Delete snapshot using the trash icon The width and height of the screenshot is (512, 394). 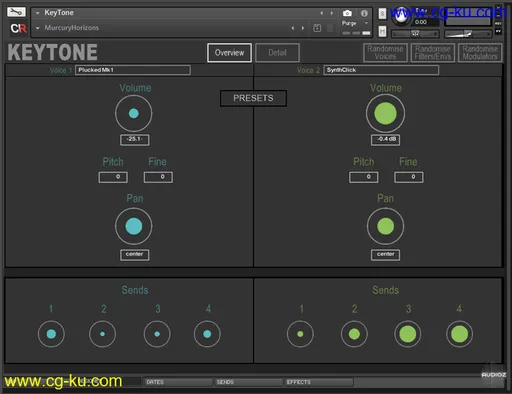click(330, 28)
